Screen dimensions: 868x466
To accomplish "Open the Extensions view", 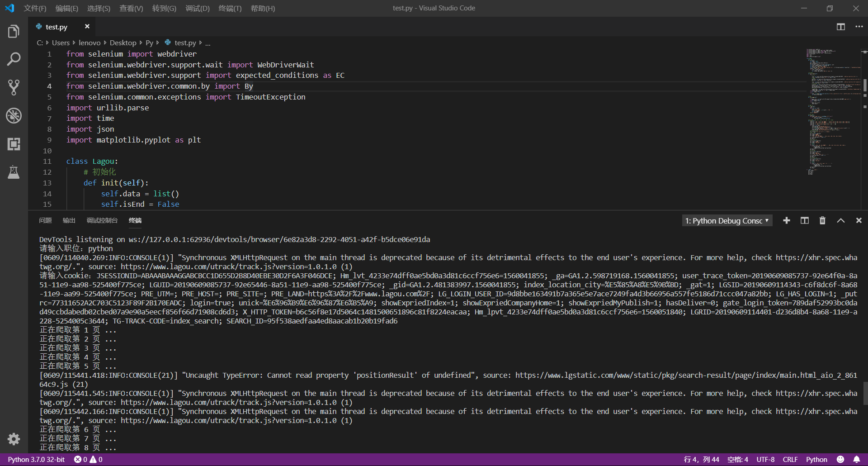I will (x=14, y=144).
